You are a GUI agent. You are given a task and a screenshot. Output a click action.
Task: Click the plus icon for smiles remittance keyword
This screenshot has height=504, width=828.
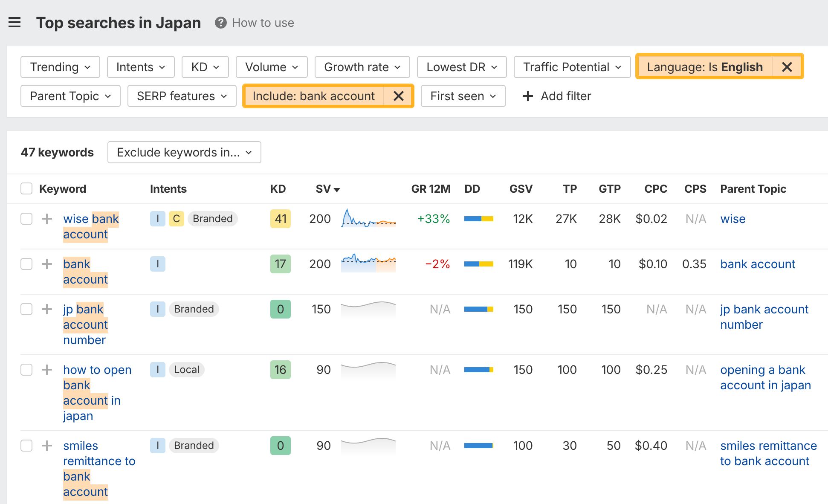coord(47,446)
